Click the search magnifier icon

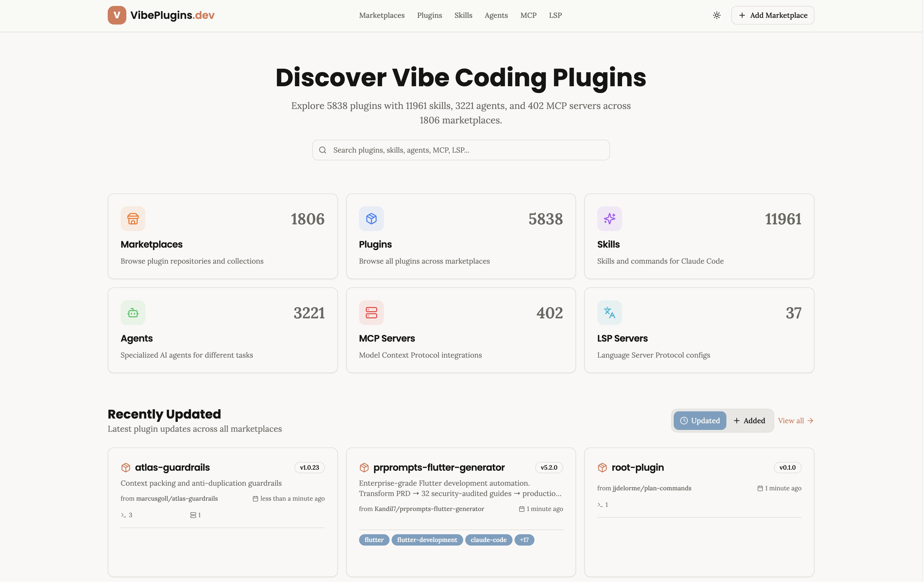click(323, 150)
